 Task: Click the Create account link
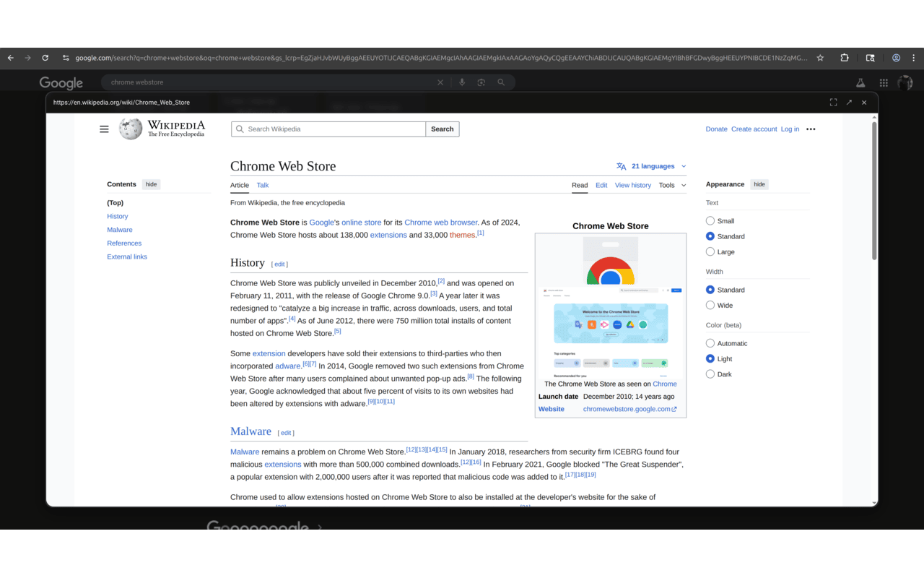(x=754, y=129)
